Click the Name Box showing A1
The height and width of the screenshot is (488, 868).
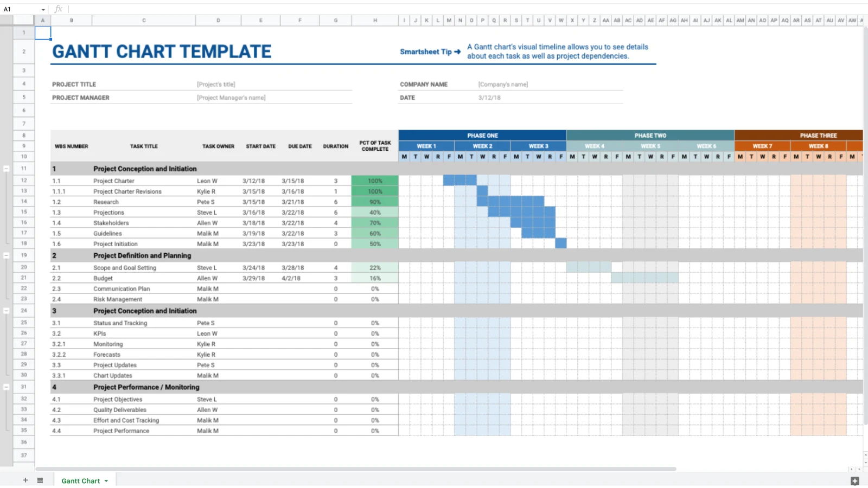22,9
